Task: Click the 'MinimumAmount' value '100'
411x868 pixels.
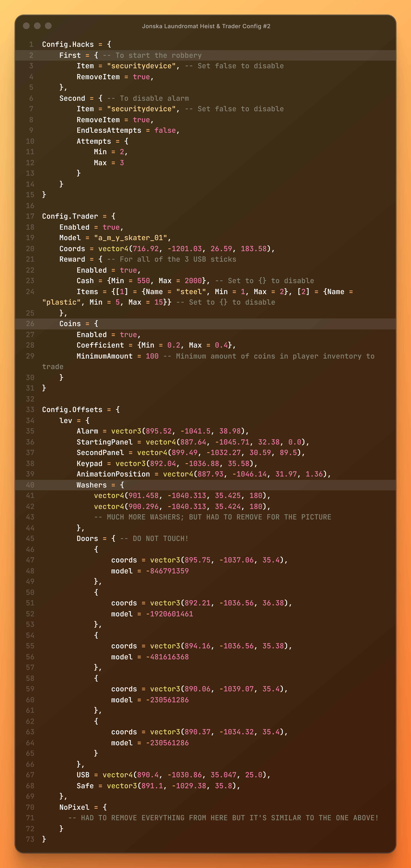Action: tap(152, 356)
